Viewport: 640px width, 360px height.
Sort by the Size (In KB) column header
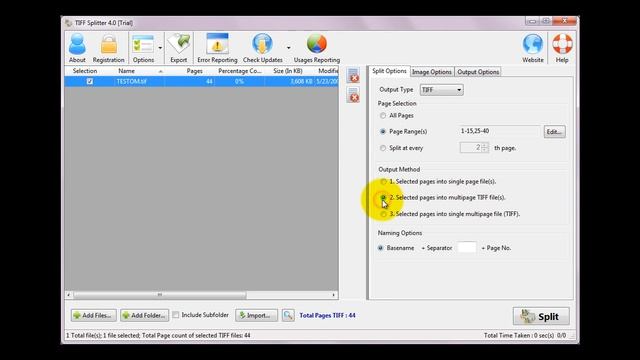point(288,71)
